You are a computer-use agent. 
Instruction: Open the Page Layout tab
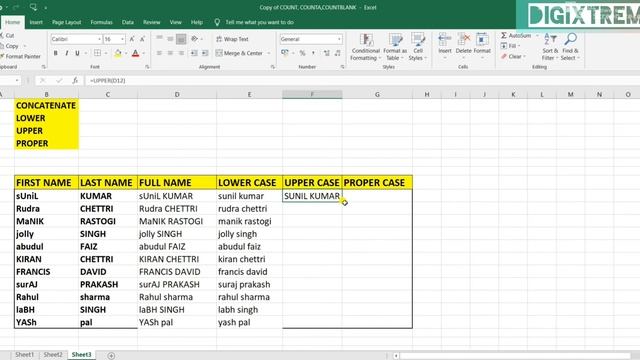tap(67, 22)
